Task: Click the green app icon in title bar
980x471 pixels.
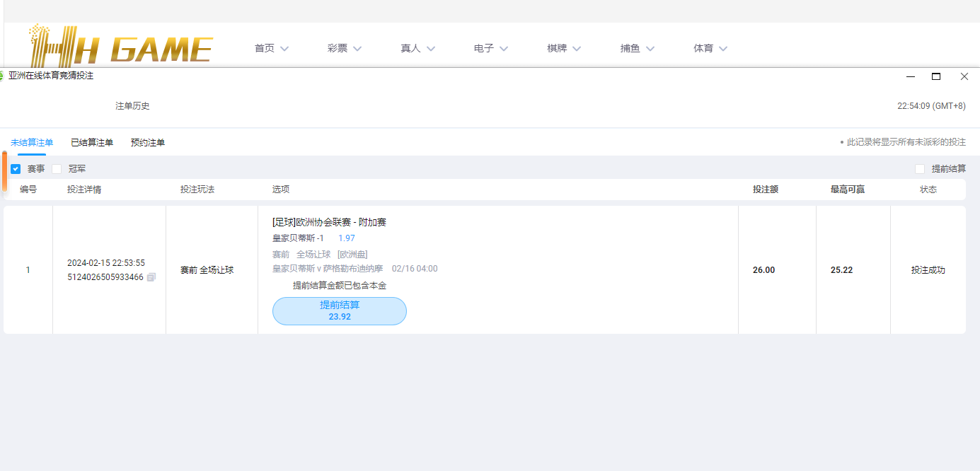Action: 1,76
